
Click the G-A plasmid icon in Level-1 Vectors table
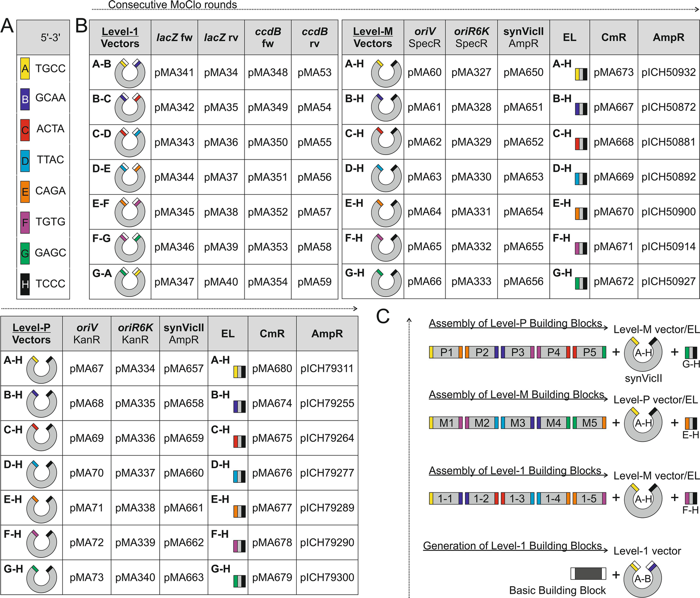[x=130, y=282]
